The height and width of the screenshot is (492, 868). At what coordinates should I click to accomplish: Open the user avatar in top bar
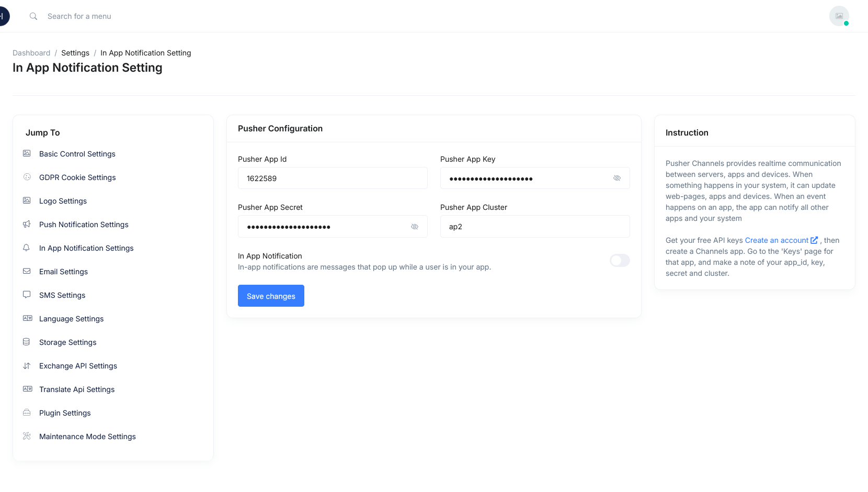pyautogui.click(x=839, y=16)
